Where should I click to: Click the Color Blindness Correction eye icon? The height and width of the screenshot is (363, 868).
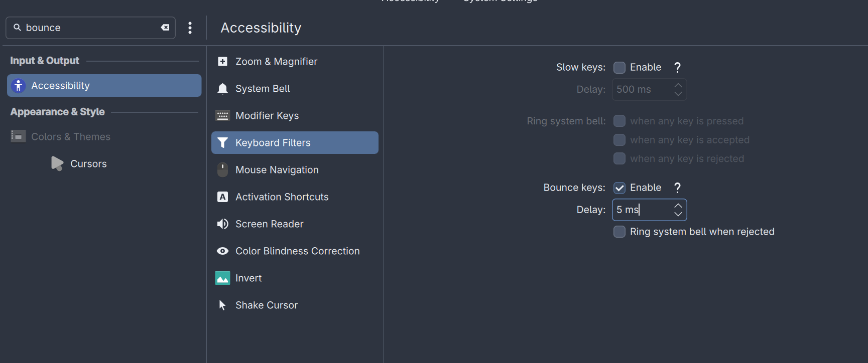(x=222, y=251)
